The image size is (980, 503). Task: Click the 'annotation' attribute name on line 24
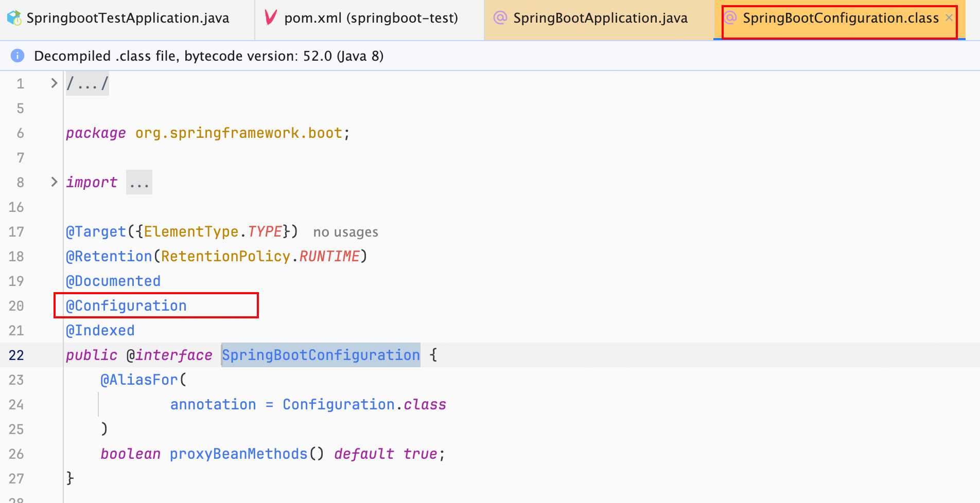point(213,404)
